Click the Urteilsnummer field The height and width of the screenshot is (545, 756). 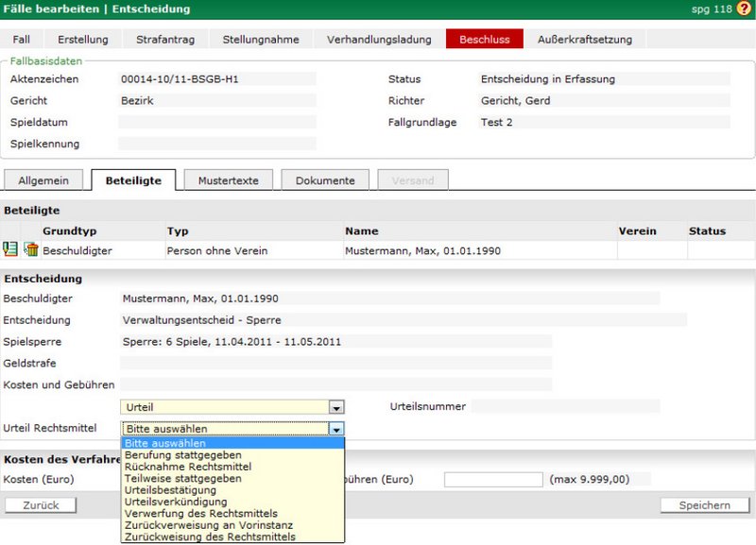pos(565,407)
